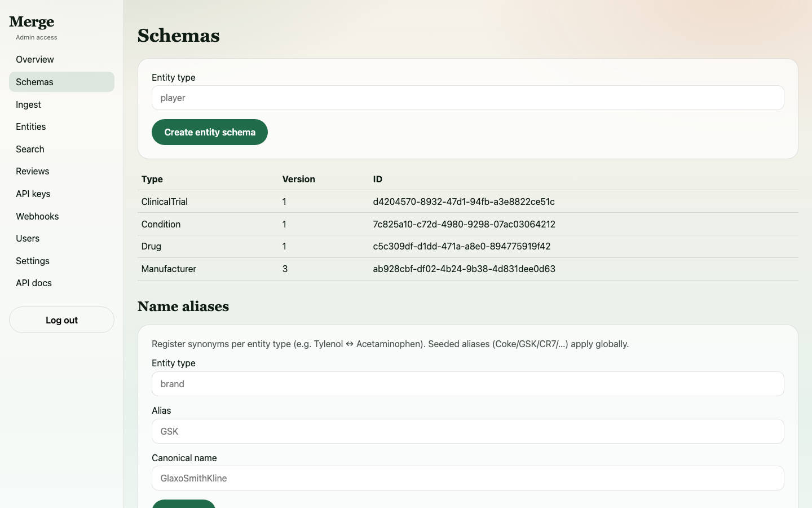Open Settings from sidebar
The width and height of the screenshot is (812, 508).
pyautogui.click(x=61, y=261)
